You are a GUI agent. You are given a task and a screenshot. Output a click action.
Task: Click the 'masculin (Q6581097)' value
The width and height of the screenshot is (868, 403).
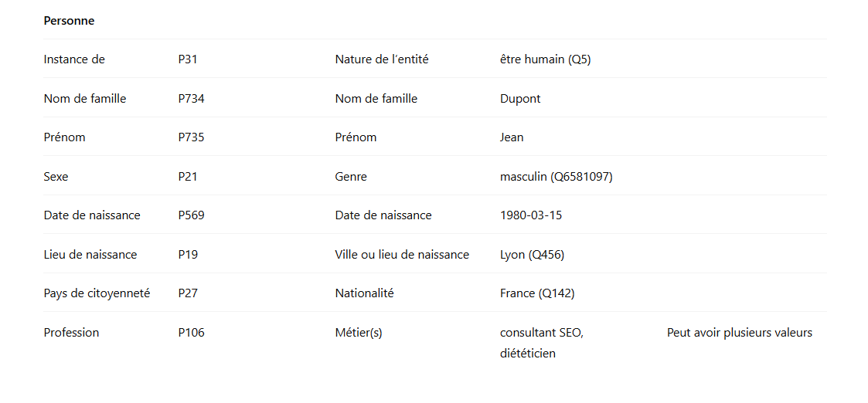(556, 177)
